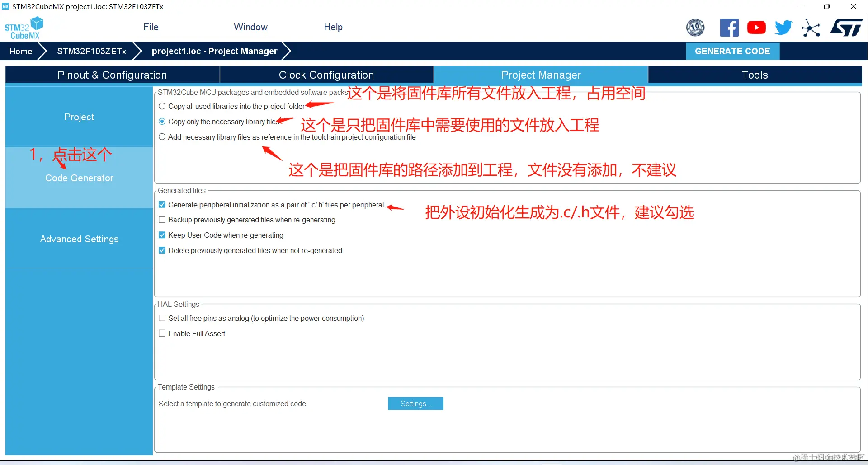This screenshot has width=868, height=465.
Task: Switch to Clock Configuration tab
Action: (326, 75)
